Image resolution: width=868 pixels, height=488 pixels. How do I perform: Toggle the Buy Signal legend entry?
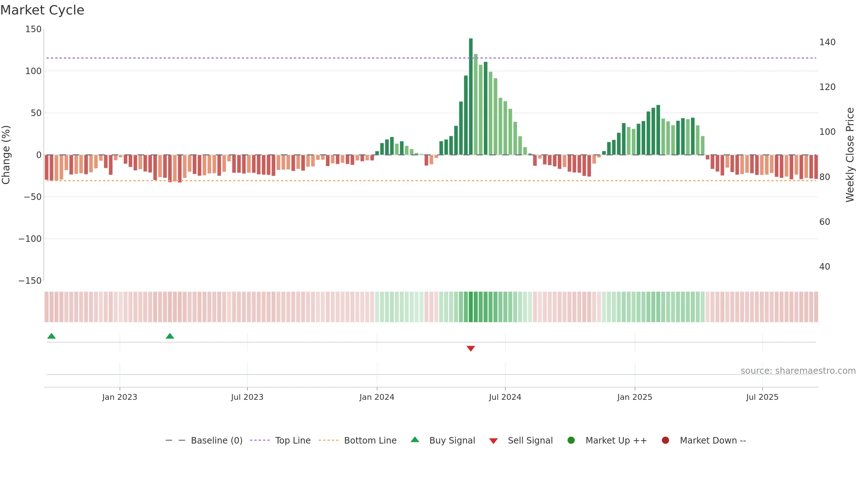pos(443,440)
